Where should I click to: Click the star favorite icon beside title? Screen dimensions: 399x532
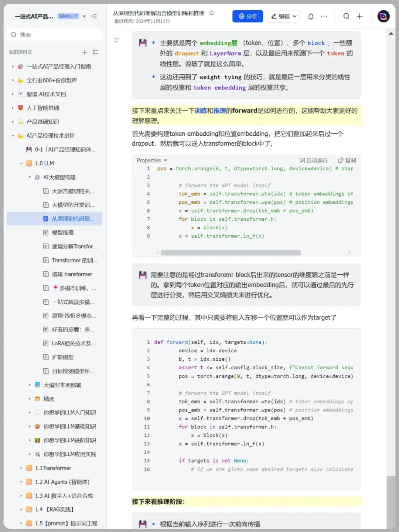(212, 13)
